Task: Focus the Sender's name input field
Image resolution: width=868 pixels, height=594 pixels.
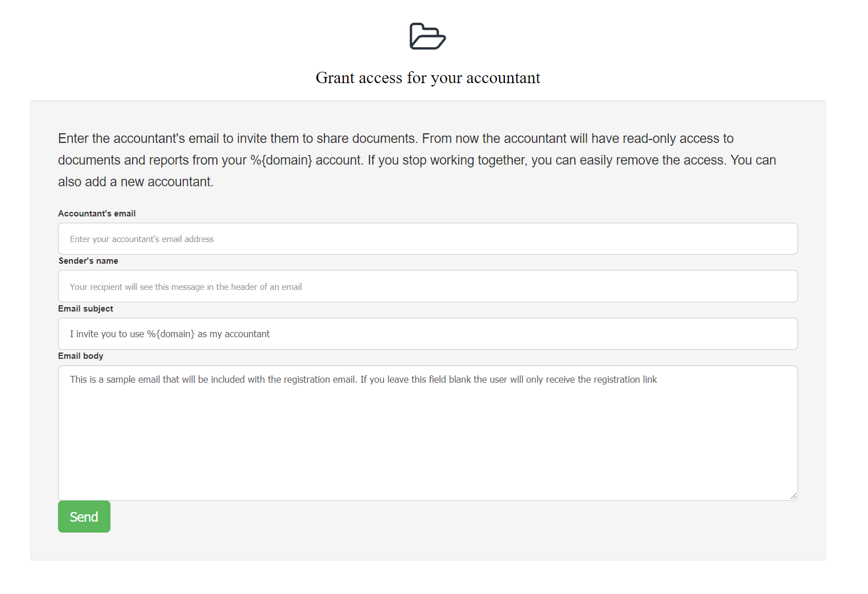Action: (x=427, y=286)
